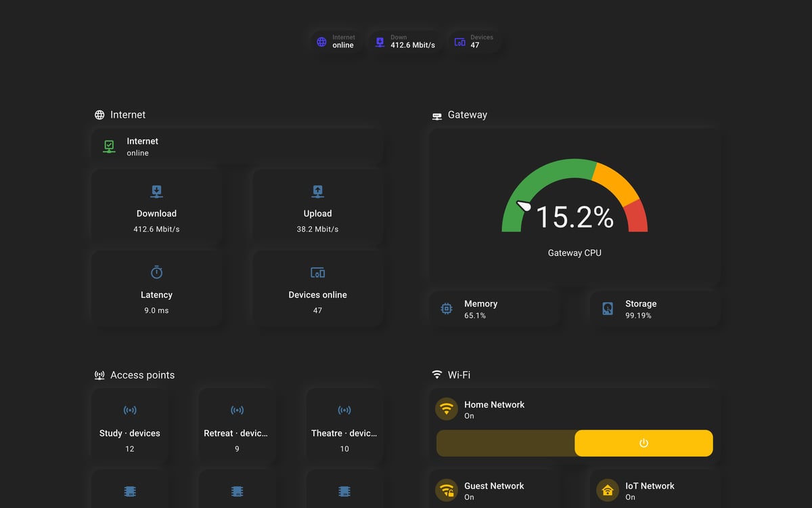This screenshot has width=812, height=508.
Task: Click the 38.2 Mbit/s upload value
Action: point(317,229)
